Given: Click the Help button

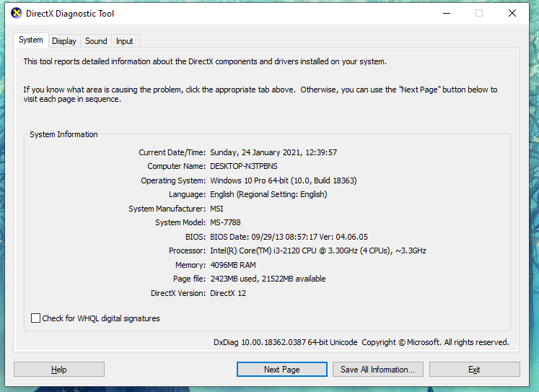Looking at the screenshot, I should coord(58,370).
